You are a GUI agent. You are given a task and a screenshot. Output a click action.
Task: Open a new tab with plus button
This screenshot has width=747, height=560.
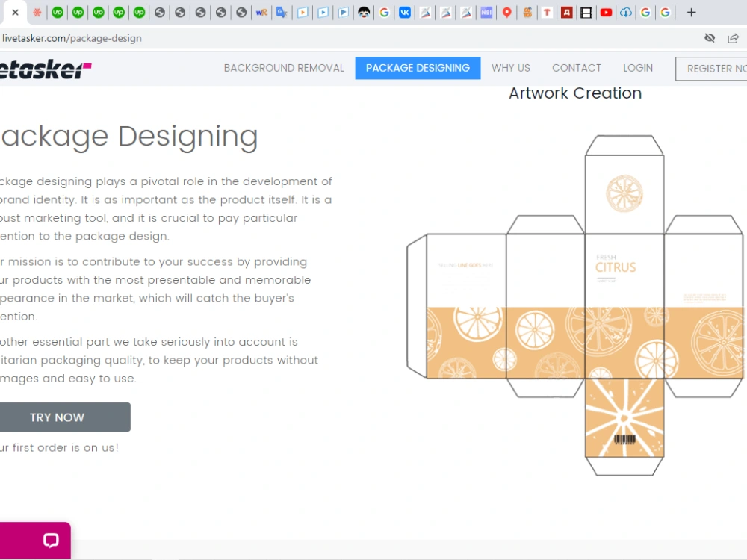(x=691, y=13)
